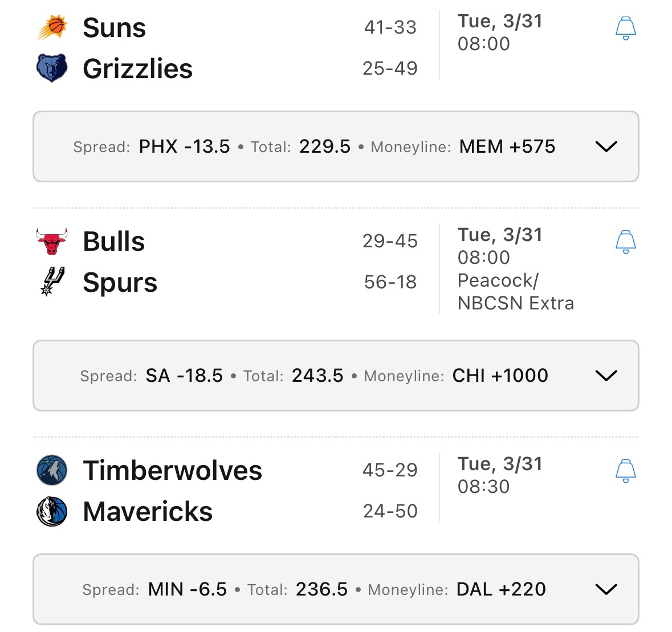Screen dimensions: 672x632
Task: Click the DAL +220 moneyline
Action: point(500,589)
